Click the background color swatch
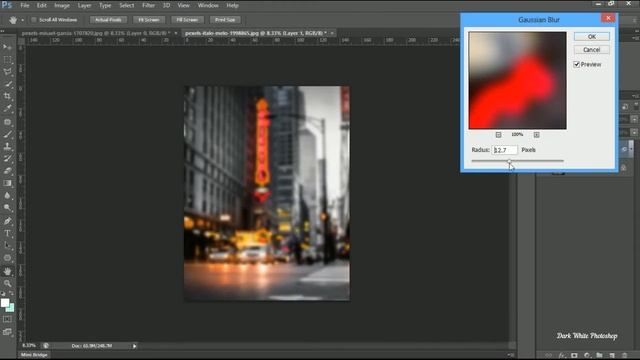Screen dimensions: 640x360 [11, 308]
